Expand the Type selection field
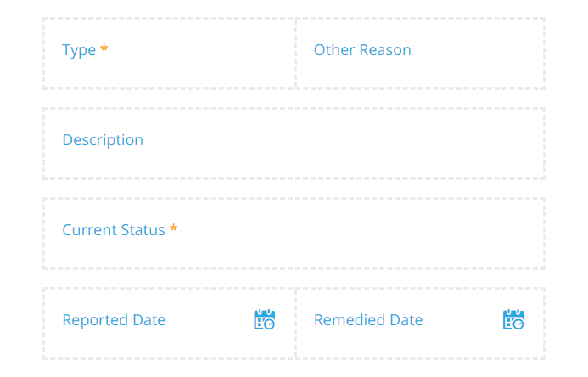Image resolution: width=588 pixels, height=377 pixels. [170, 51]
